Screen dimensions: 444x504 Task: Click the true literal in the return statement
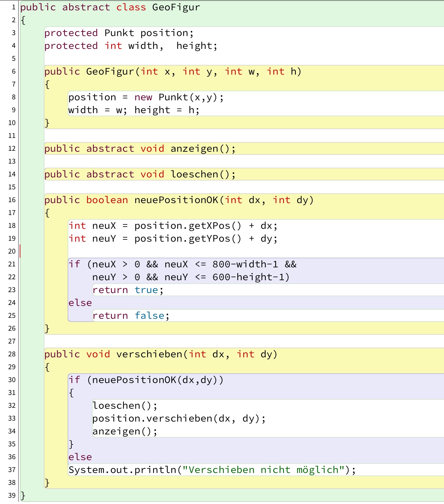[146, 290]
